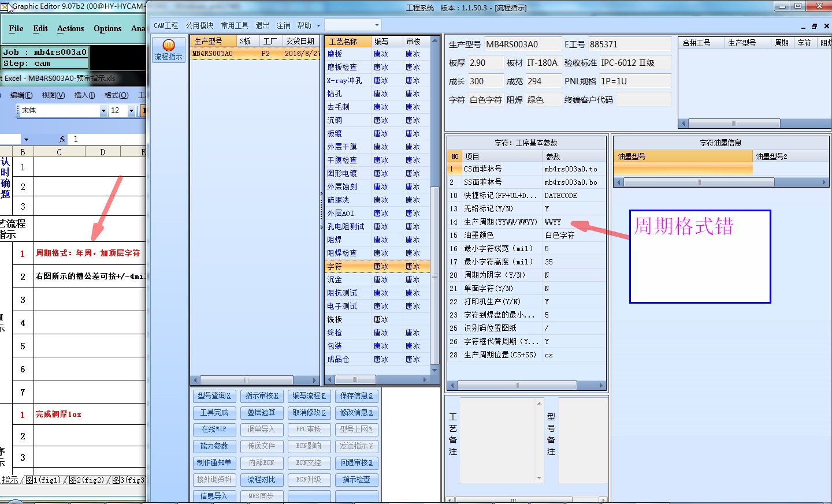Image resolution: width=832 pixels, height=504 pixels.
Task: Select the 阻焊检查 process row
Action: point(377,253)
